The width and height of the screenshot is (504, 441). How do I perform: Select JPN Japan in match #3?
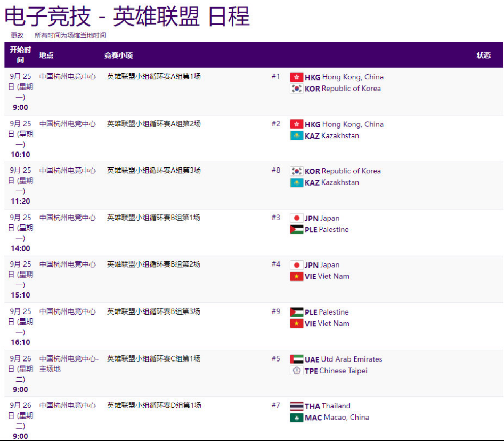tap(322, 219)
